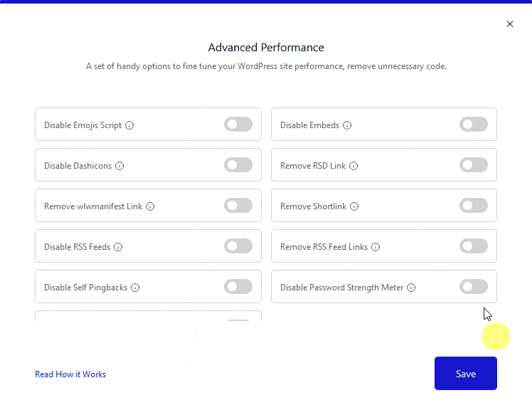This screenshot has width=532, height=410.
Task: Click info icon next to Disable RSS Feeds
Action: tap(118, 247)
